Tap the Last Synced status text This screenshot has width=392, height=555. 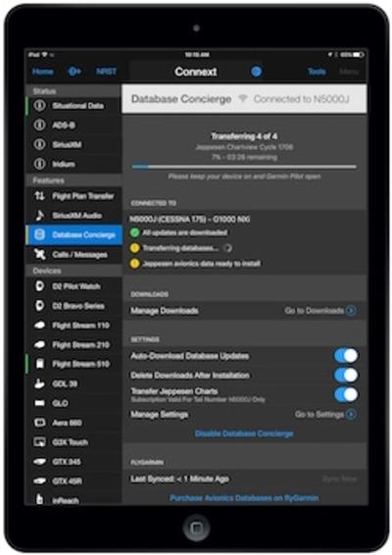(179, 479)
